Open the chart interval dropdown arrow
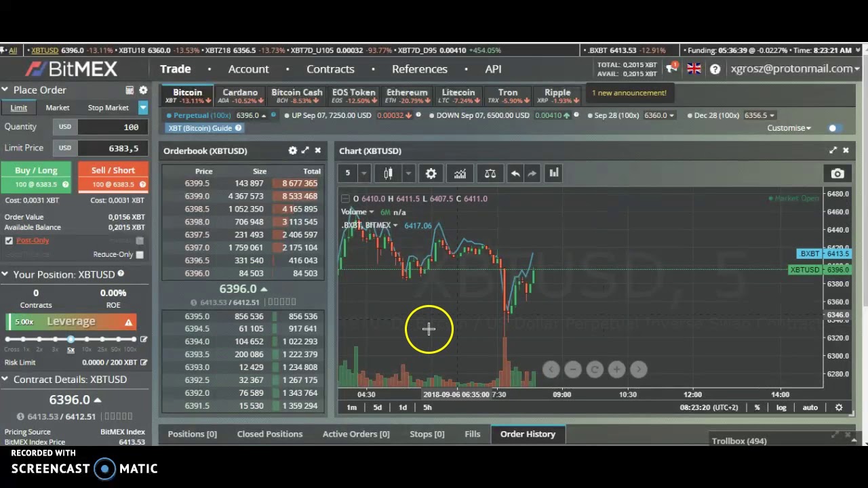This screenshot has height=488, width=868. pos(364,174)
